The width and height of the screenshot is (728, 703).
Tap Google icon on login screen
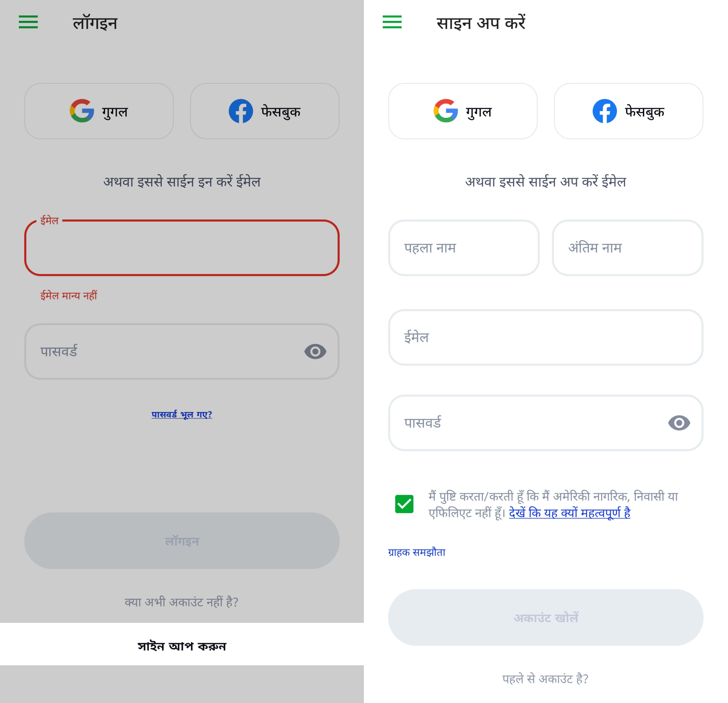tap(82, 111)
